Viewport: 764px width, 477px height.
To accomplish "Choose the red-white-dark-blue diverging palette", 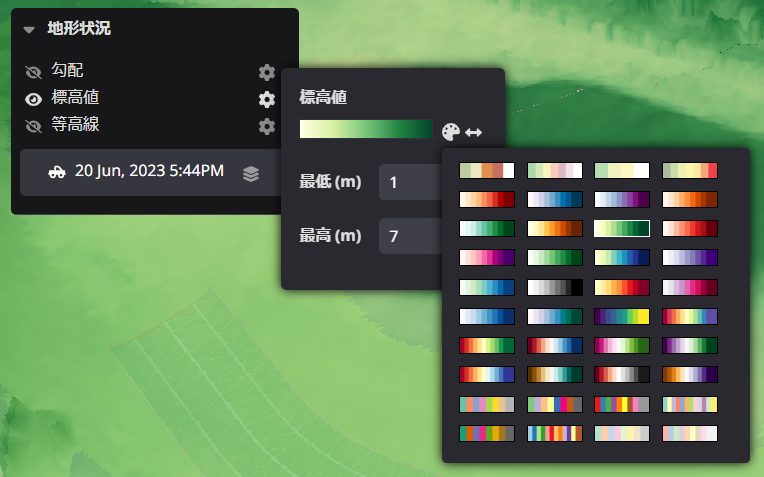I will tap(555, 345).
